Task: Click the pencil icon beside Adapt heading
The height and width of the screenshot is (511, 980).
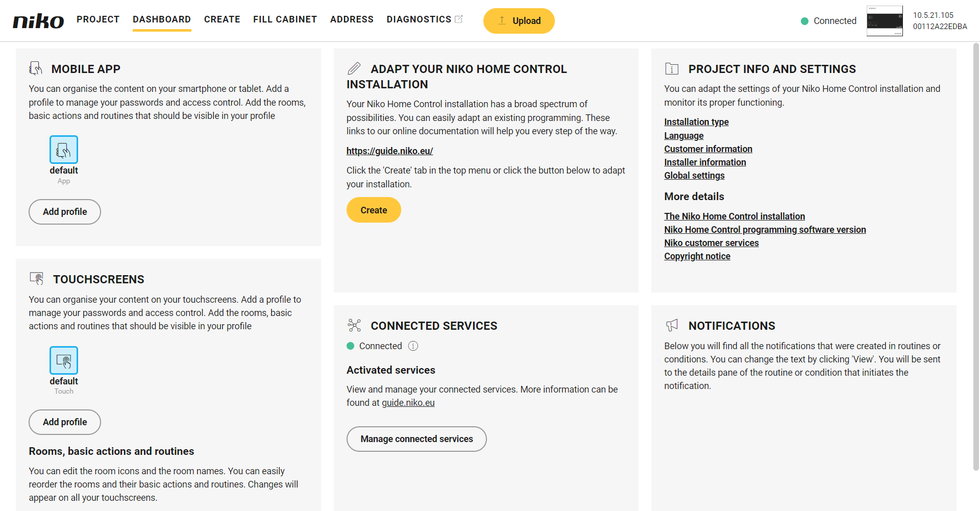Action: pos(354,68)
